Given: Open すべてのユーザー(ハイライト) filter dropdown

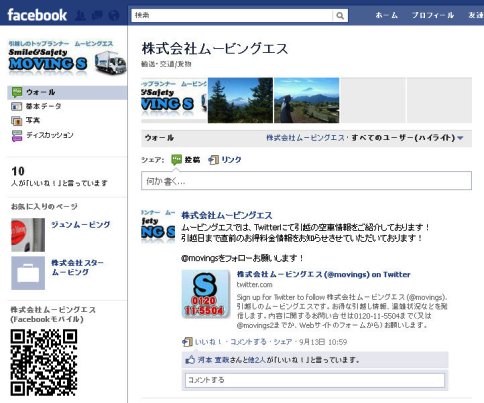Looking at the screenshot, I should 407,138.
